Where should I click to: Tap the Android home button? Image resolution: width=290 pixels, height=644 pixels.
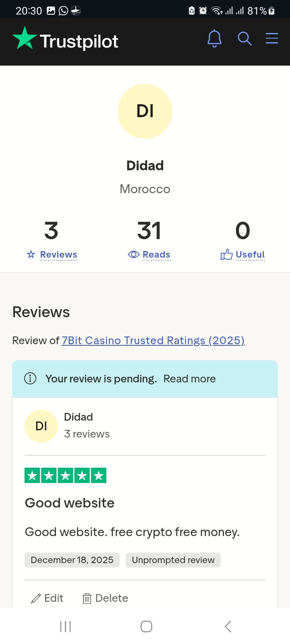[x=146, y=626]
